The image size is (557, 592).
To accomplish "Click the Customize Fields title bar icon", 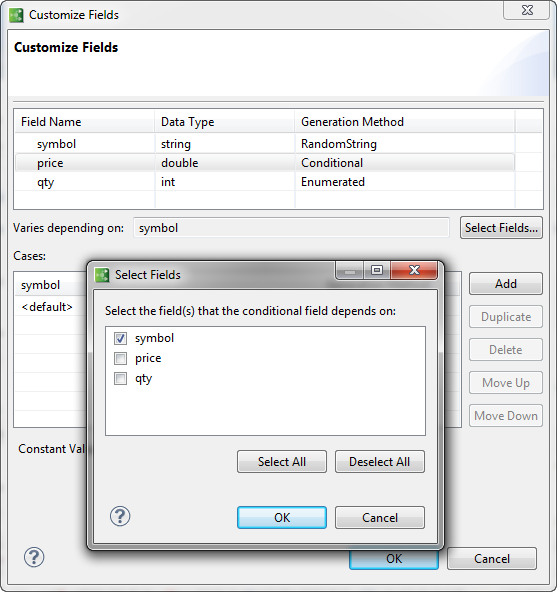I will pos(16,15).
